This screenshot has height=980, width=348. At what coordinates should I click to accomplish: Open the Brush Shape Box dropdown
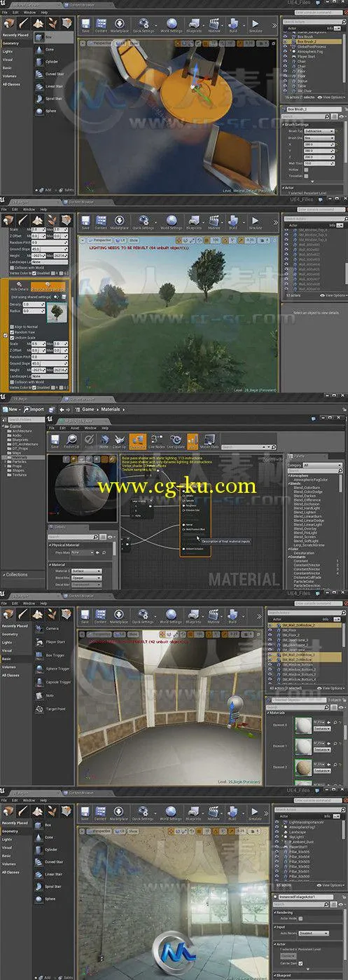[319, 138]
